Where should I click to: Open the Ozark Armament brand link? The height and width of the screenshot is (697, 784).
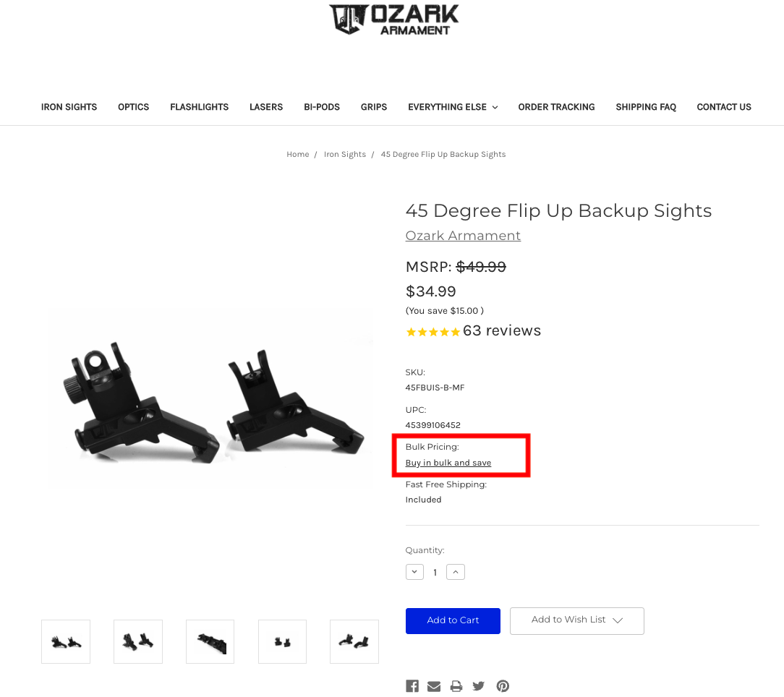pyautogui.click(x=463, y=236)
